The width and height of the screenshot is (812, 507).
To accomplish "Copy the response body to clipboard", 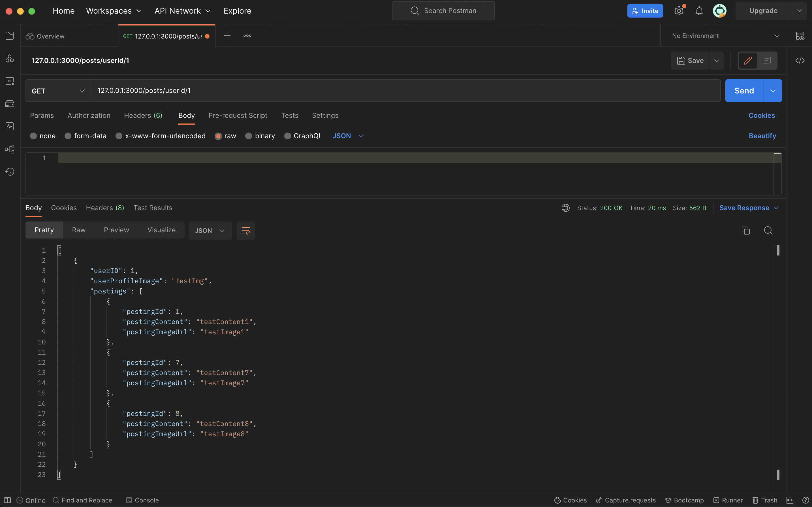I will (745, 231).
